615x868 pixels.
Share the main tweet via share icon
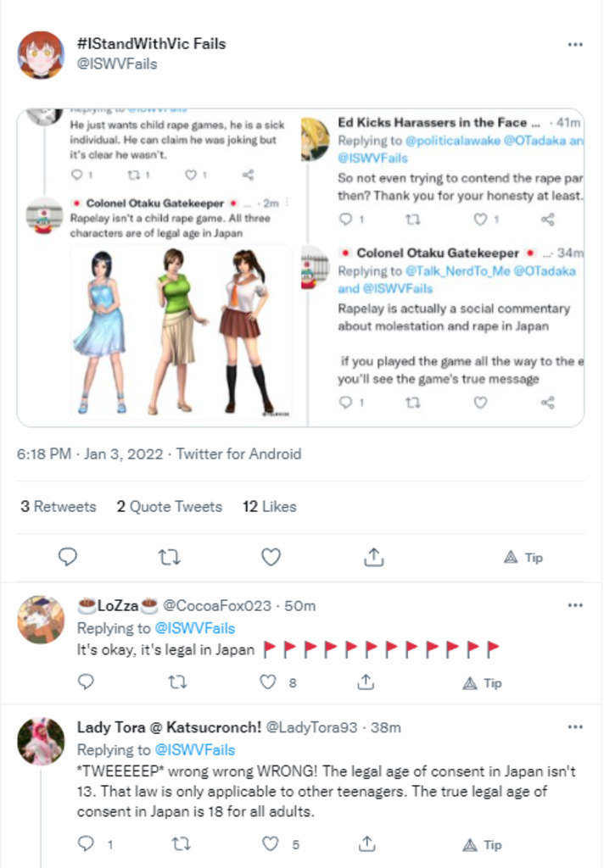tap(373, 557)
